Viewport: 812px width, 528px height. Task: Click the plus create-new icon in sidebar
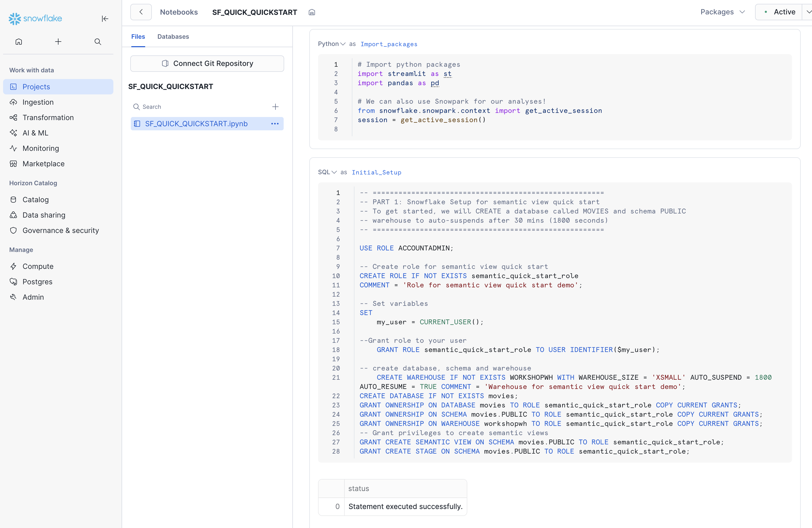(58, 42)
